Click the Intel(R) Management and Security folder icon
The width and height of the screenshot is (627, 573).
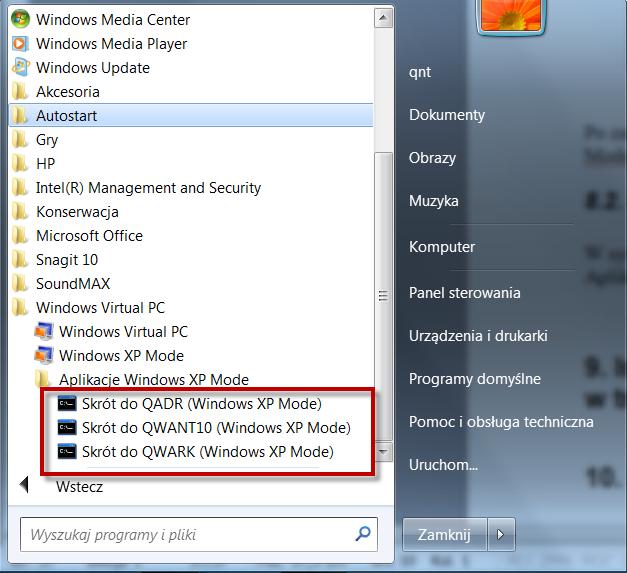[x=20, y=188]
